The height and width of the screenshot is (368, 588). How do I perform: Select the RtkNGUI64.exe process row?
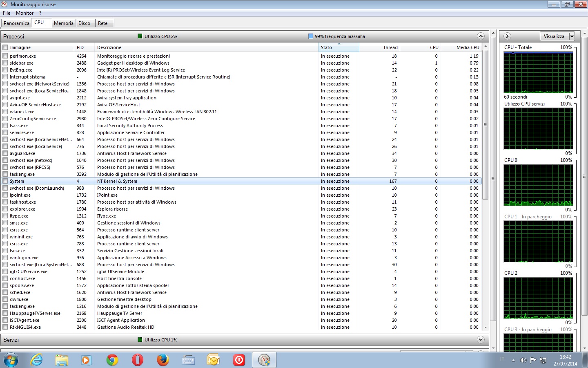[241, 327]
